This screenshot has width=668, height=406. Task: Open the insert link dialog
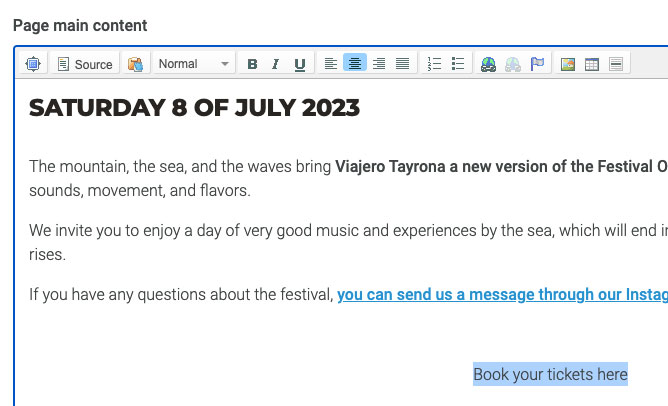pyautogui.click(x=489, y=64)
